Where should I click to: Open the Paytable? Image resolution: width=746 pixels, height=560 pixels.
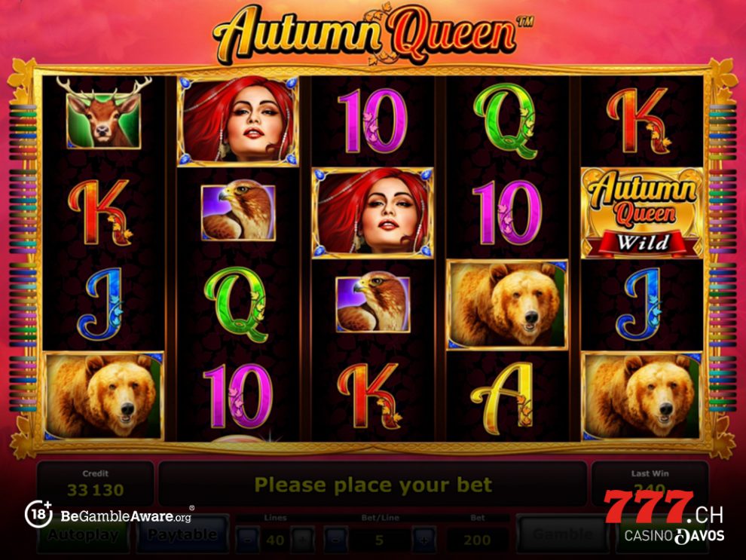tap(182, 535)
